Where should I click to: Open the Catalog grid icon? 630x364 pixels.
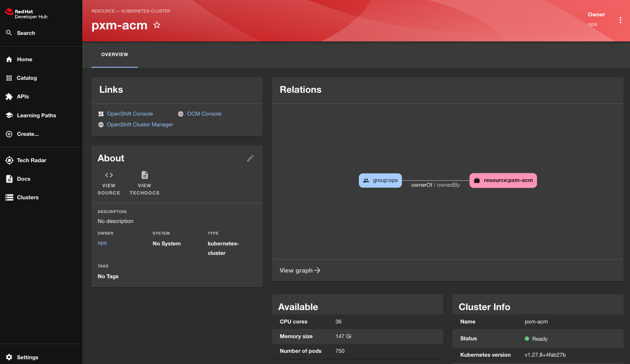[9, 78]
